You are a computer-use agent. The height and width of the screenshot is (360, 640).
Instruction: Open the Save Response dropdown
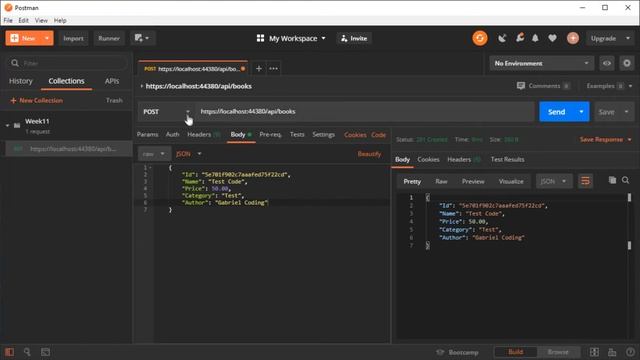(x=605, y=139)
